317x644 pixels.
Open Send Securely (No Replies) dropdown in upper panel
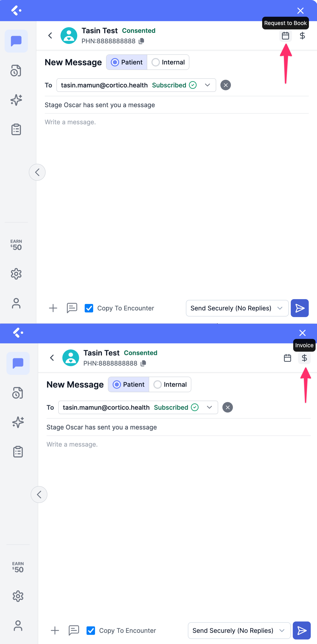pos(237,308)
